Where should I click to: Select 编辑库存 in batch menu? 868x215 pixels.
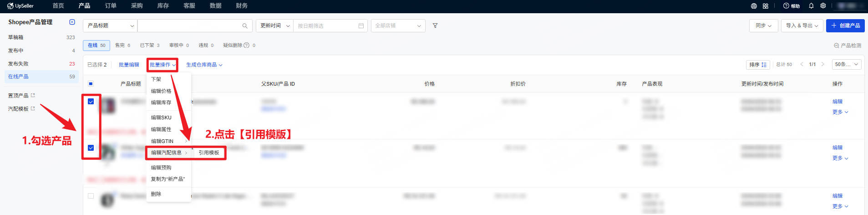coord(168,102)
